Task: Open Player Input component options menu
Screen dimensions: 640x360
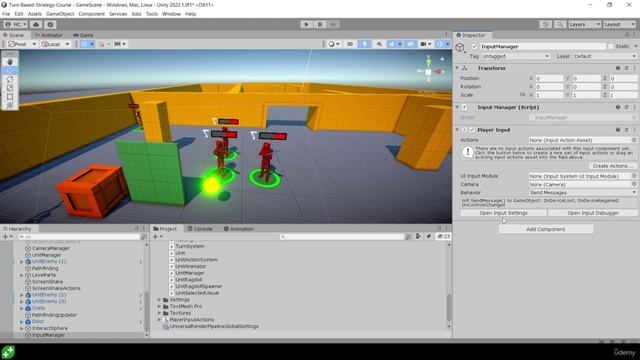Action: pos(635,130)
